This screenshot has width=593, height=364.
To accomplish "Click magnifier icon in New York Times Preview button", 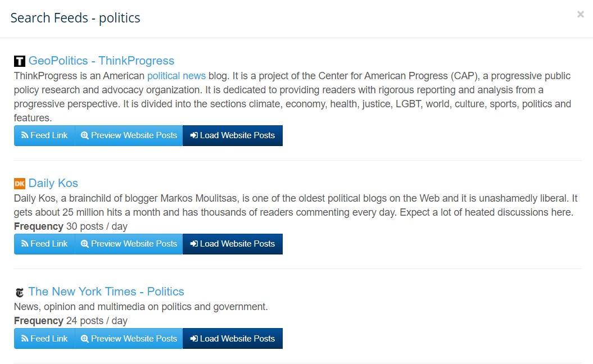I will [85, 339].
